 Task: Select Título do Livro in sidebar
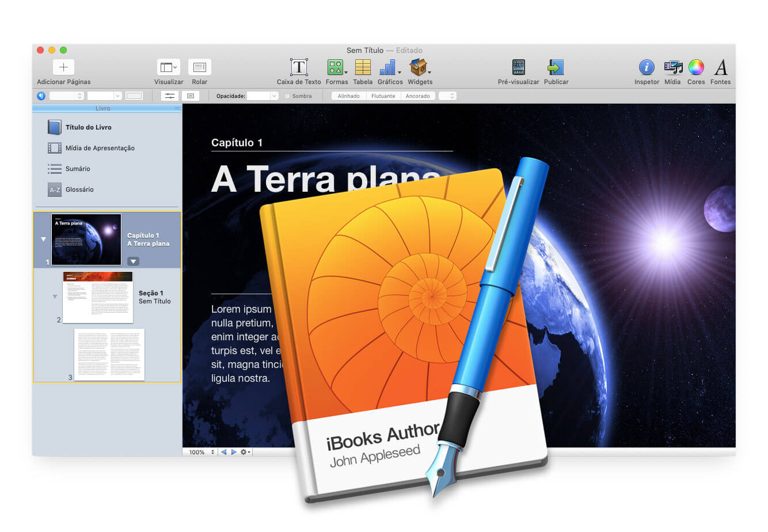(89, 127)
